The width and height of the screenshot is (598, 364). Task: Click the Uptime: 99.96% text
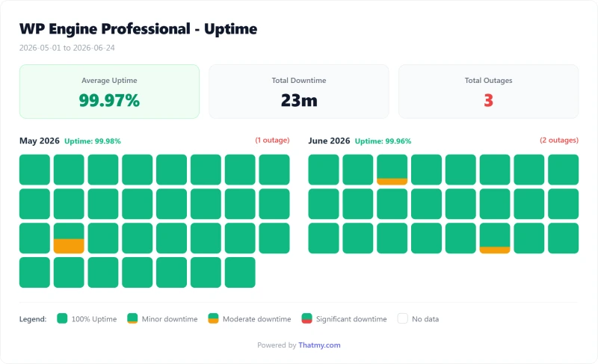click(x=383, y=141)
